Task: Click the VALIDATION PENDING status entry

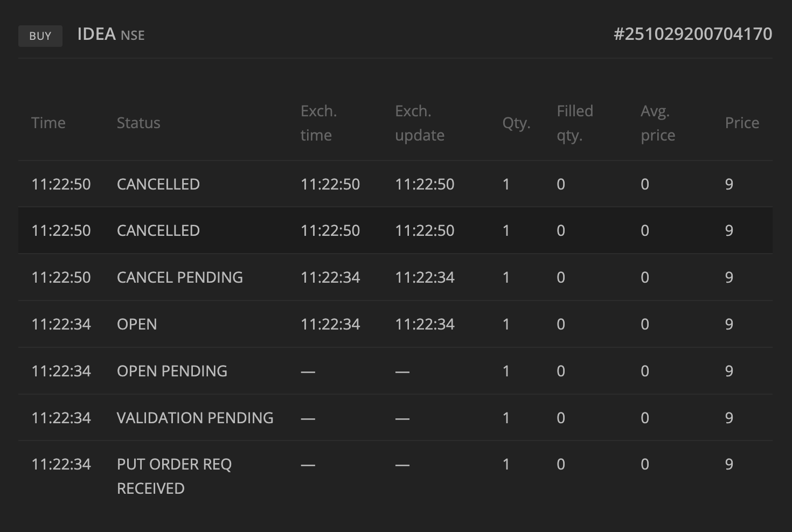Action: pyautogui.click(x=195, y=418)
